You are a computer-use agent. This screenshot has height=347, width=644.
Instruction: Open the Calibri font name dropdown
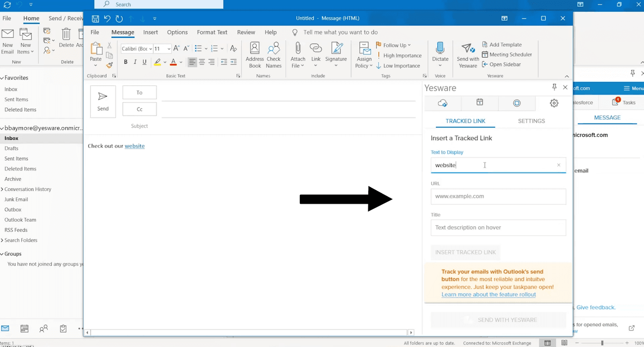coord(150,49)
